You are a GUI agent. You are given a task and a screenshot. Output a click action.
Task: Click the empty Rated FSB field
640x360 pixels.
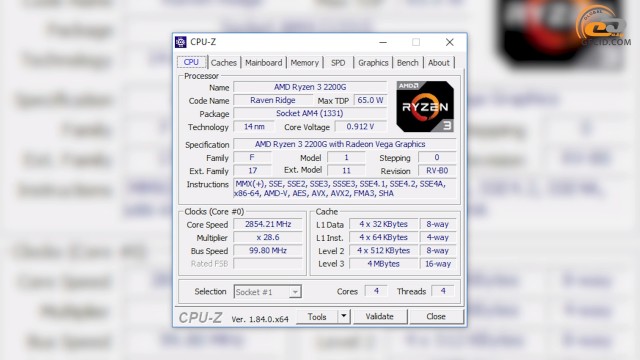pyautogui.click(x=268, y=264)
